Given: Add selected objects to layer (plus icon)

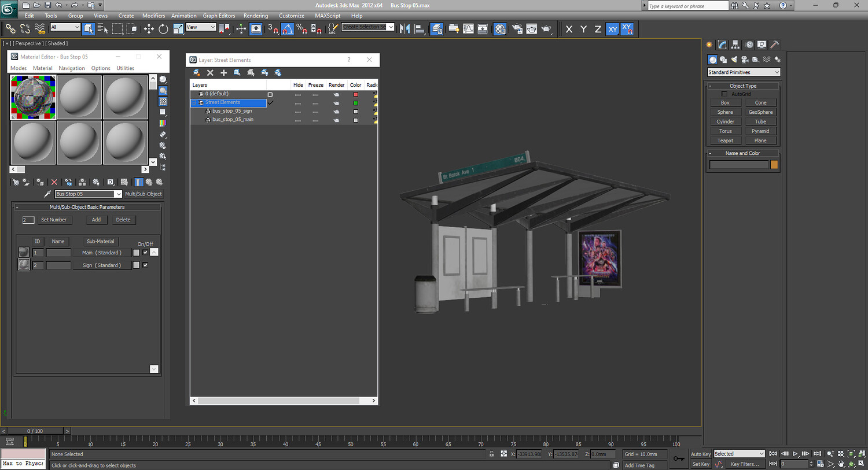Looking at the screenshot, I should tap(223, 72).
